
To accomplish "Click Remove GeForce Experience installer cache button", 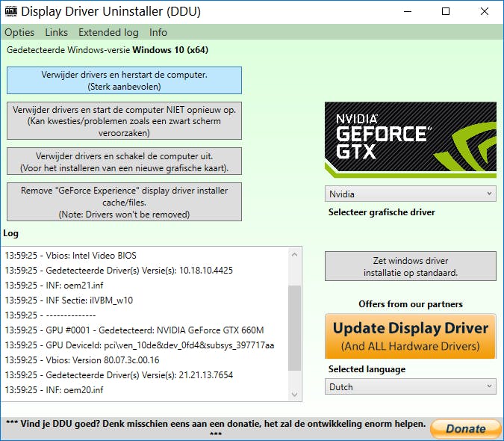I will pos(124,202).
